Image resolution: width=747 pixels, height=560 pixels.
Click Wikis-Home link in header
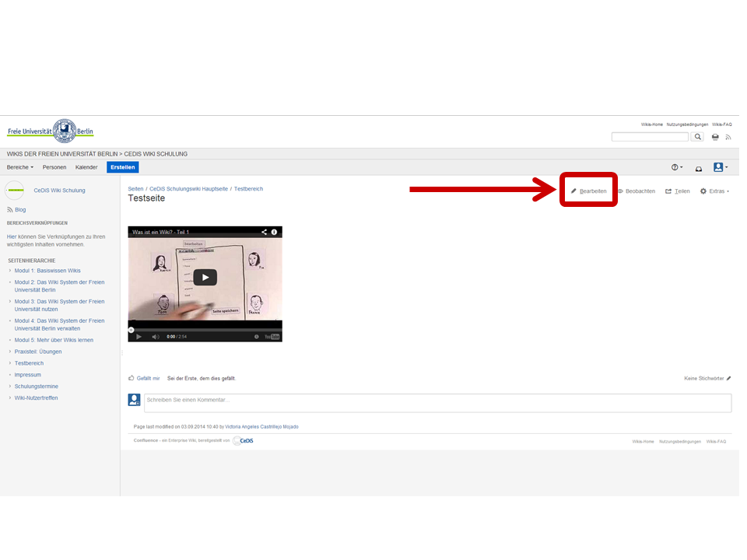coord(652,124)
